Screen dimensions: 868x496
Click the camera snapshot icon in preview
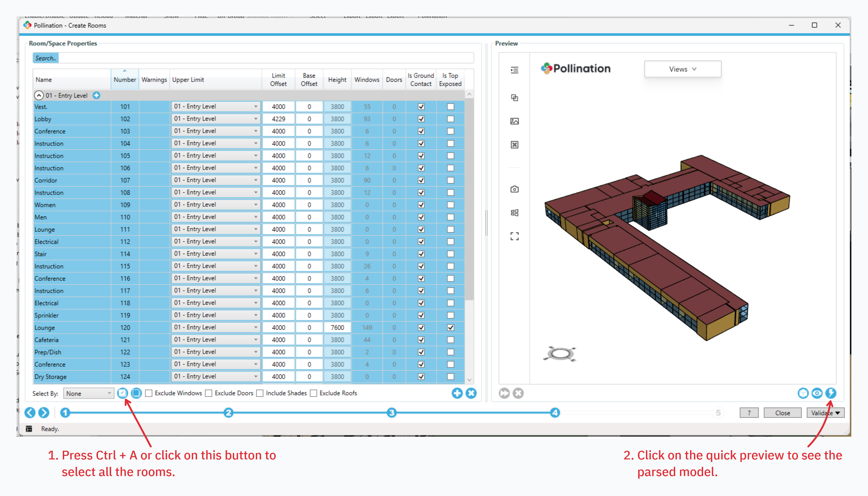point(514,189)
